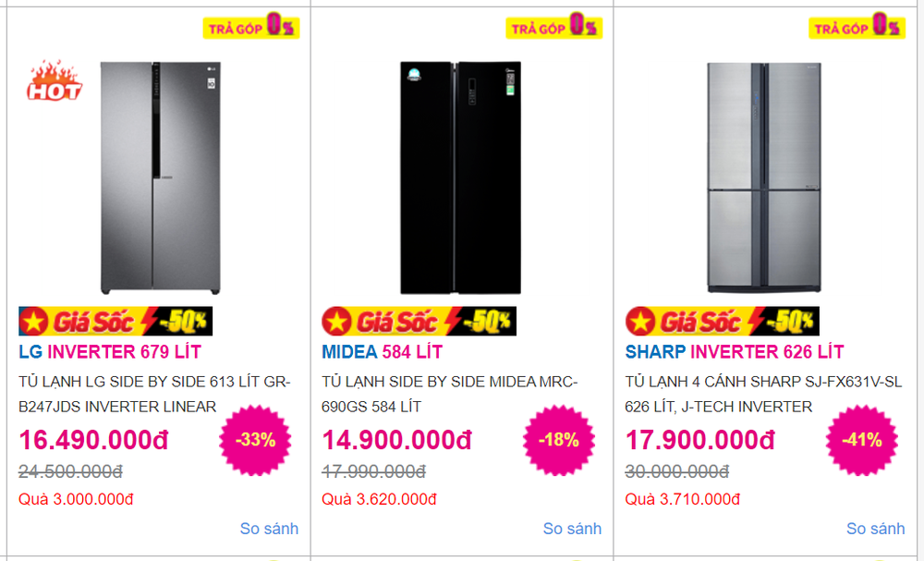Screen dimensions: 924x561
Task: Click the 'Giá Sốc -50%' banner under Midea fridge
Action: (x=419, y=322)
